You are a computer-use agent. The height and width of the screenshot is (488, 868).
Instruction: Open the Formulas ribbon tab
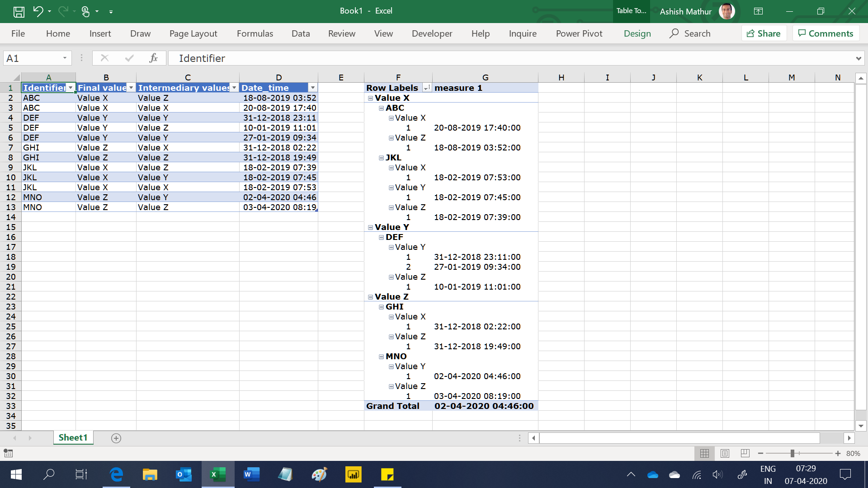click(x=255, y=33)
